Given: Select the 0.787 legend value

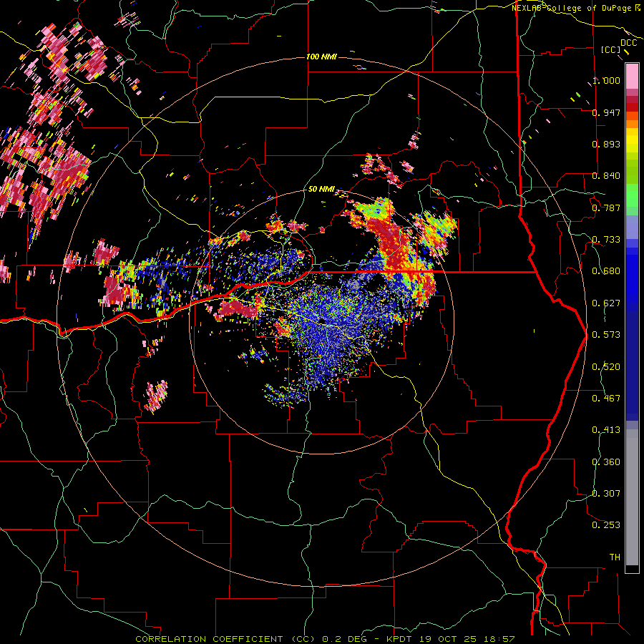Looking at the screenshot, I should click(606, 208).
